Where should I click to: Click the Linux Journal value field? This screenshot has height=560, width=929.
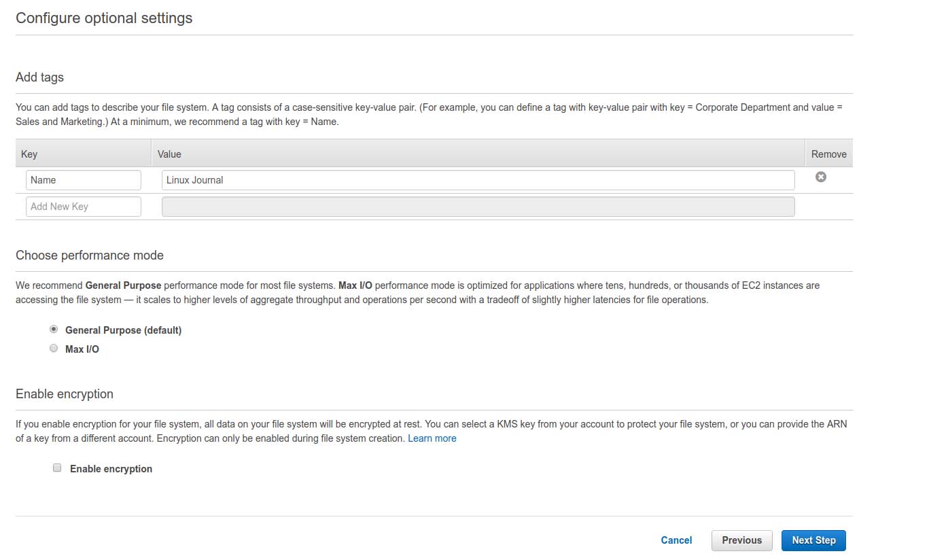pyautogui.click(x=478, y=180)
